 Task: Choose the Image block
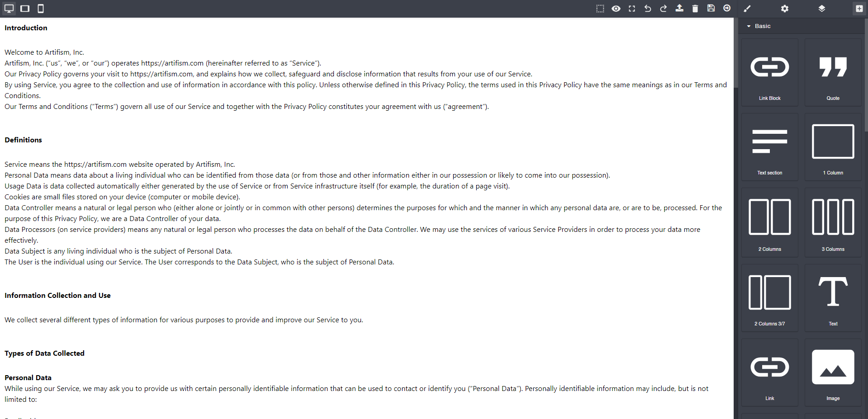click(x=833, y=372)
